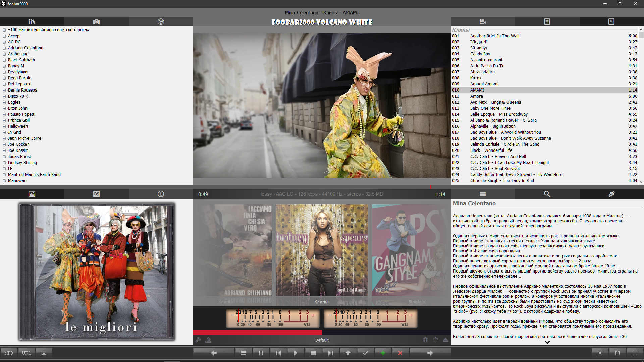
Task: Toggle fullscreen mode icon
Action: click(x=635, y=353)
